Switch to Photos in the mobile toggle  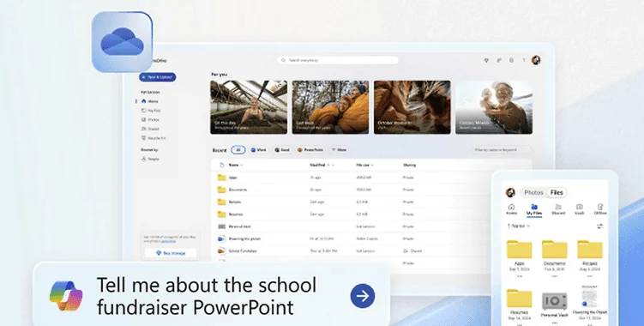click(534, 192)
